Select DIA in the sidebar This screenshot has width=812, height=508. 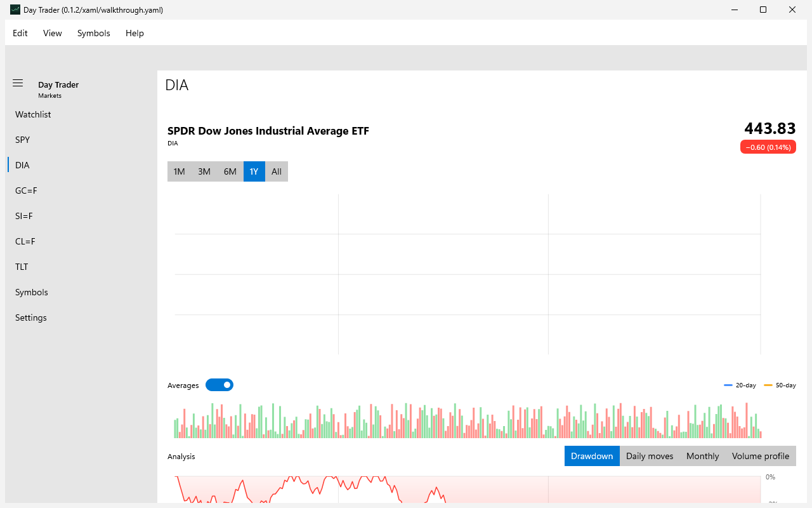tap(81, 165)
